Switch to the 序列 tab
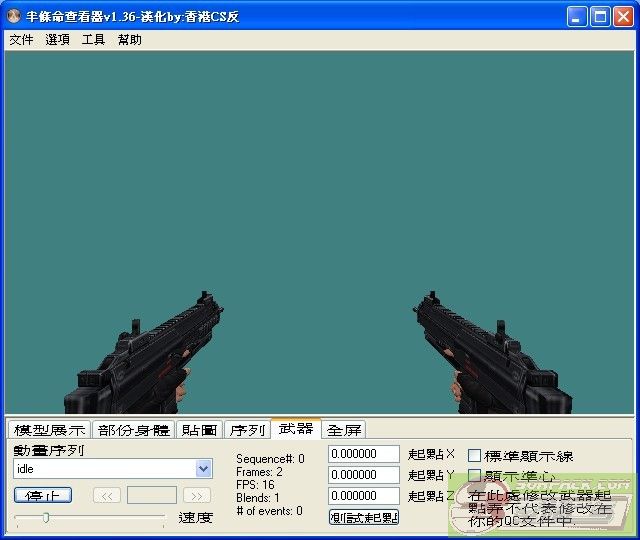 coord(246,430)
